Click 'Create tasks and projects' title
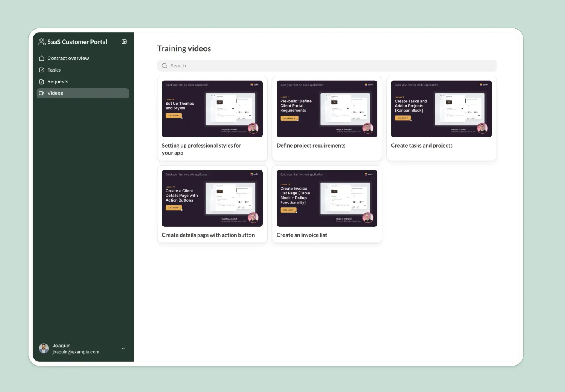Screen dimensions: 565x392 pos(422,146)
